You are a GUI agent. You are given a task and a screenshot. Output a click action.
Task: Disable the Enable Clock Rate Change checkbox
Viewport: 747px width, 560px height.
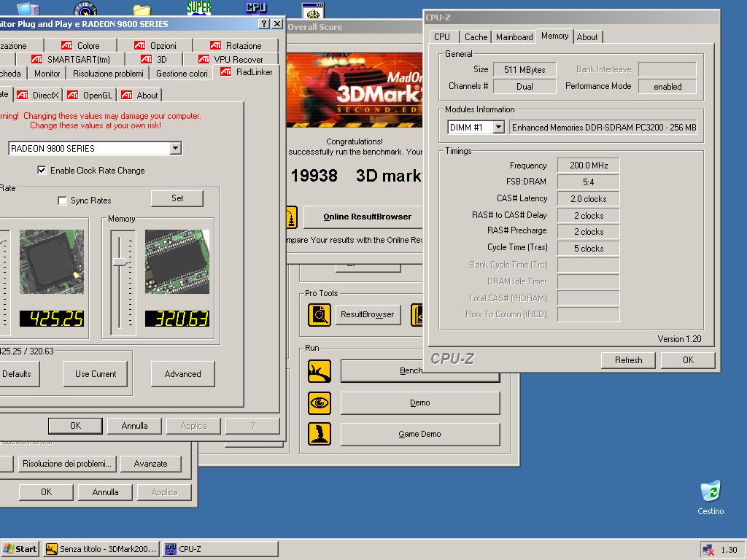[42, 171]
